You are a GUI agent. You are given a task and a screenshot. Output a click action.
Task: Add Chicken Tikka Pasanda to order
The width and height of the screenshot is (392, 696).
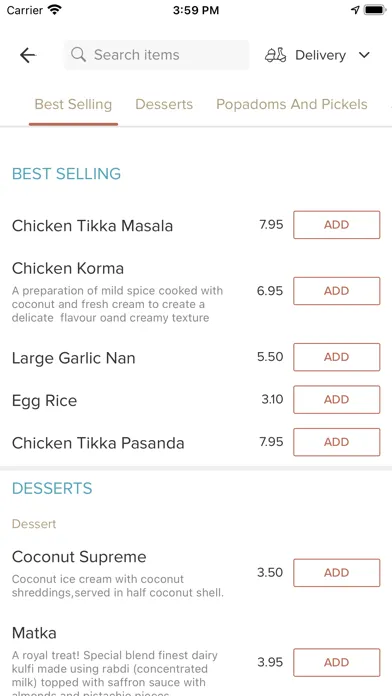[337, 442]
